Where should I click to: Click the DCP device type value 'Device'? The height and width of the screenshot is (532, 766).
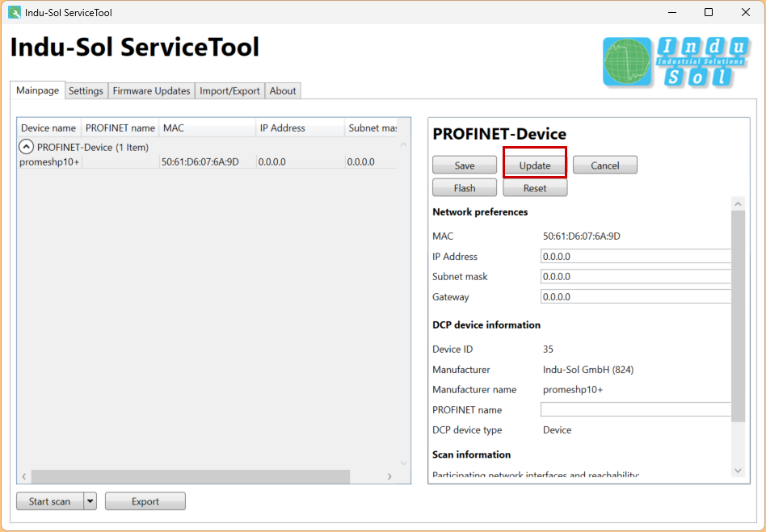557,430
